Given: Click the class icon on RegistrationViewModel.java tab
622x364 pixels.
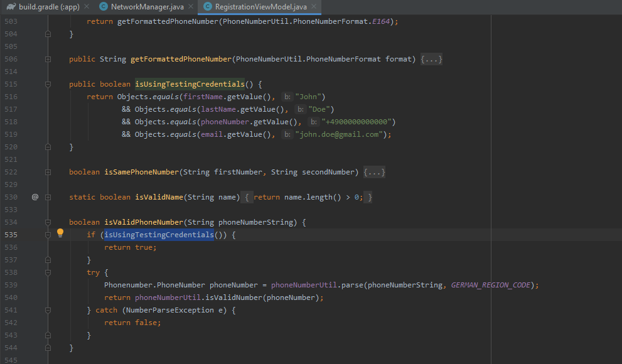Looking at the screenshot, I should pos(208,7).
